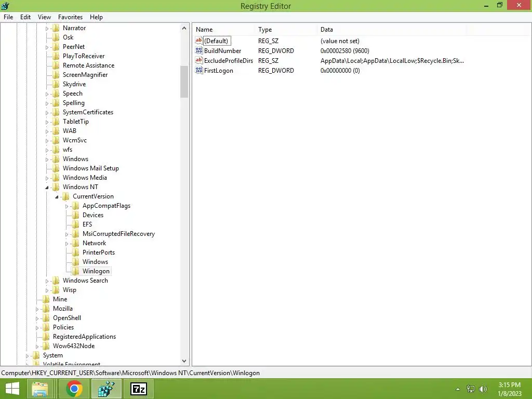Click the BuildNumber data value 0x00002580 (9600)
The width and height of the screenshot is (532, 399).
[345, 50]
